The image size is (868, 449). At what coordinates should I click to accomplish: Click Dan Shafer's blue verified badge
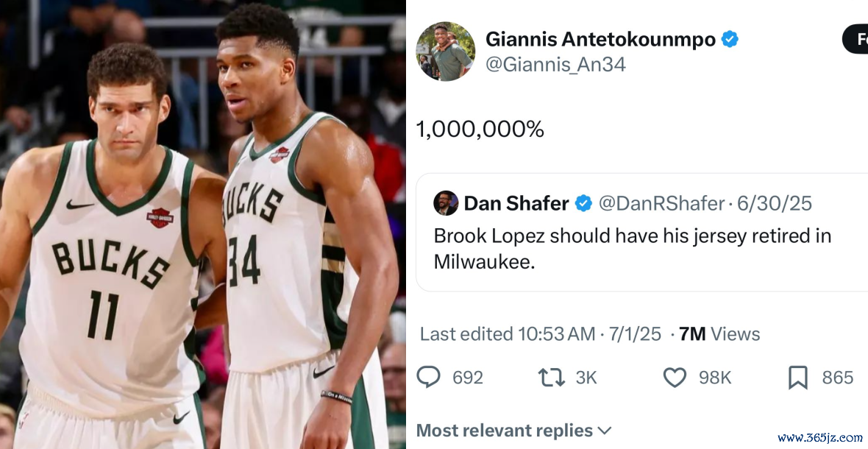click(x=583, y=203)
